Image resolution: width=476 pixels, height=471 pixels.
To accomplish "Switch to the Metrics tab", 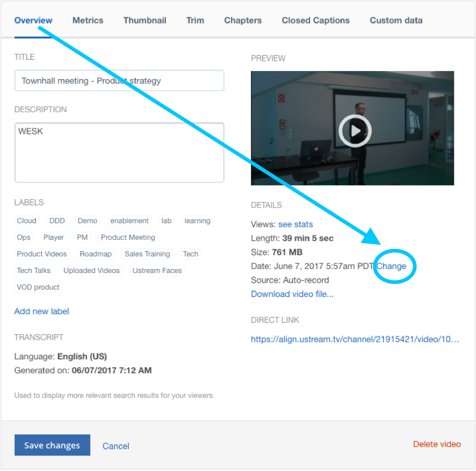I will coord(88,20).
